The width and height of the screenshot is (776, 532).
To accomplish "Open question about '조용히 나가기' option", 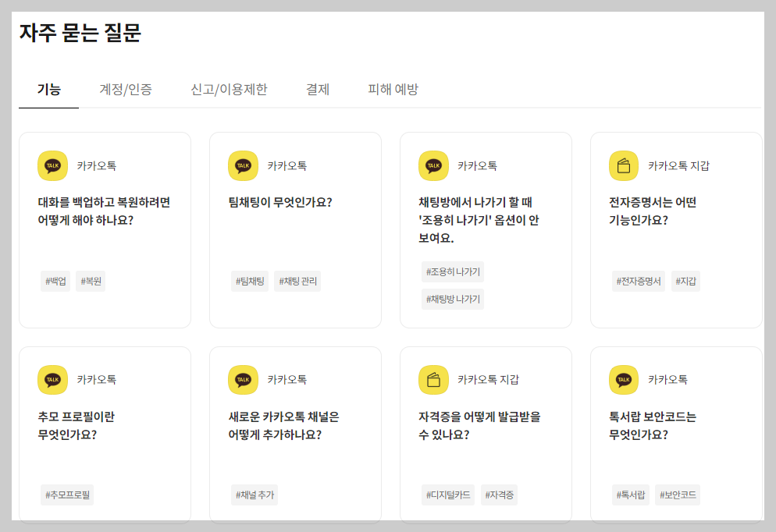I will 479,220.
